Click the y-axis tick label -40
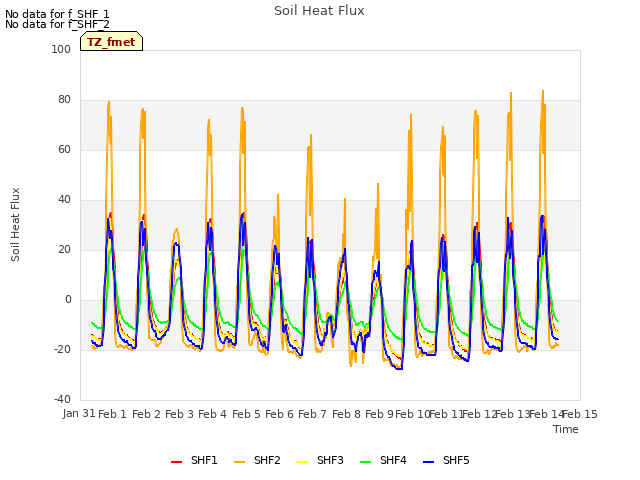This screenshot has width=640, height=480. 62,399
